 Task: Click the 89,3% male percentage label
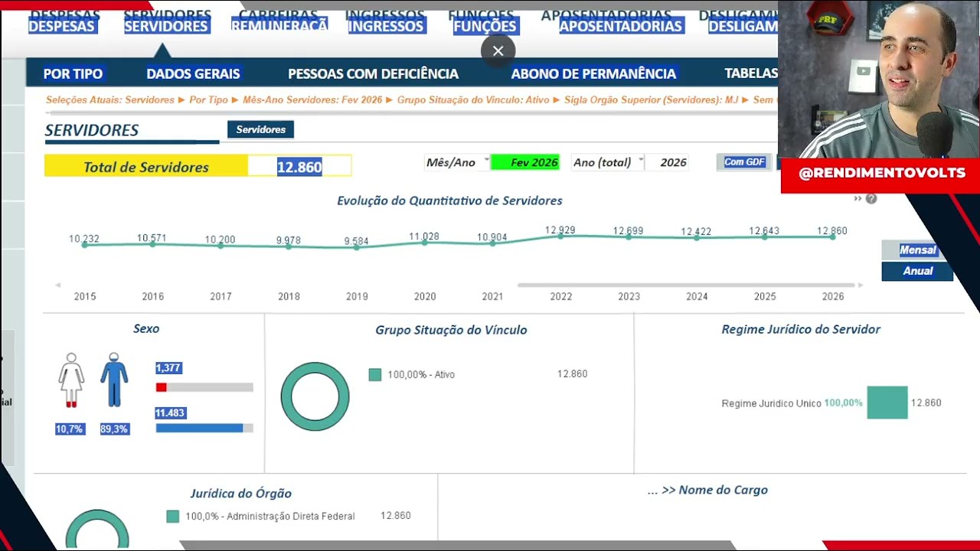pos(114,429)
